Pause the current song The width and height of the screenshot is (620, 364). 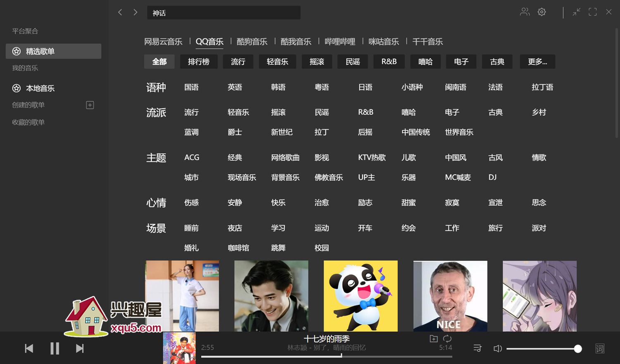(55, 348)
